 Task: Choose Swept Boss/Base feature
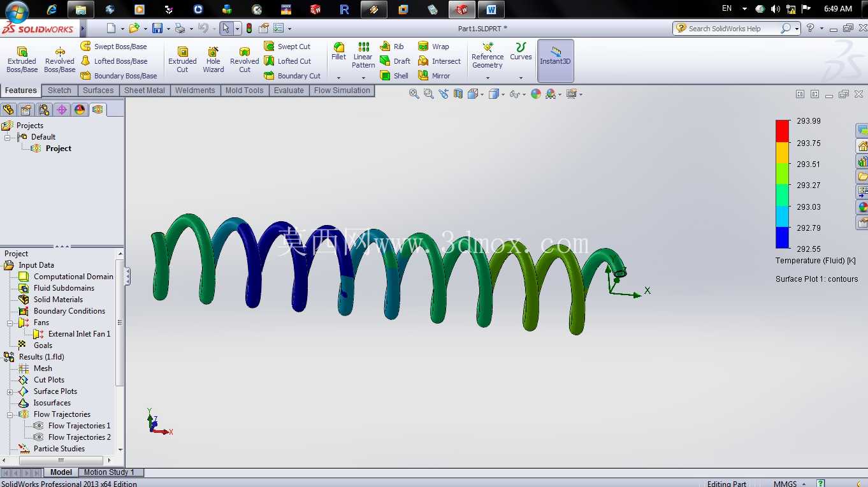tap(113, 47)
